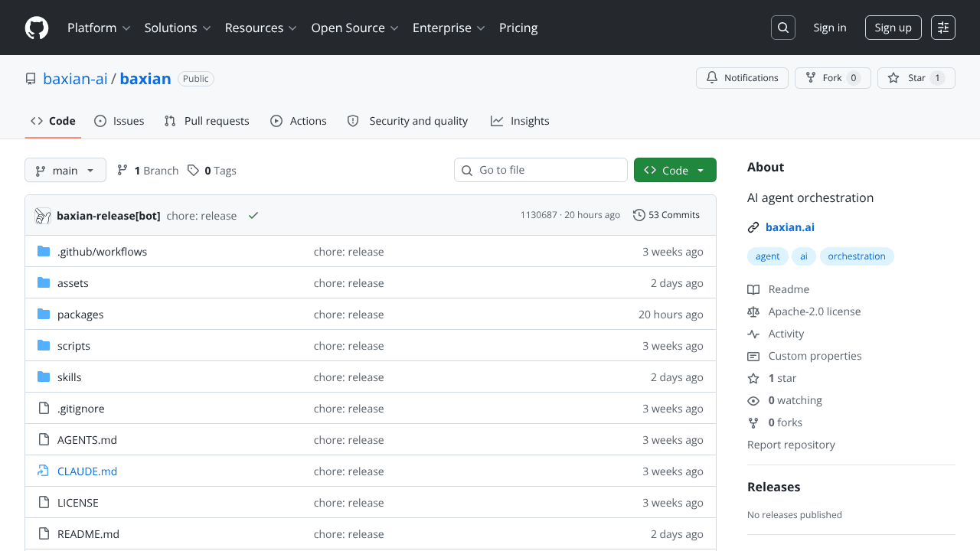This screenshot has height=551, width=980.
Task: Click the CLAUDE.md symlink file icon
Action: point(44,471)
